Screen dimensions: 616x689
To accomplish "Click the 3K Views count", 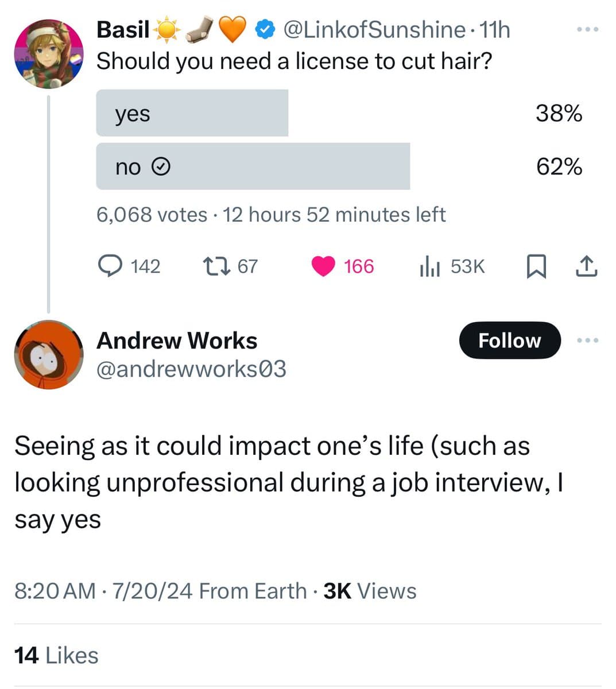I will [x=370, y=591].
